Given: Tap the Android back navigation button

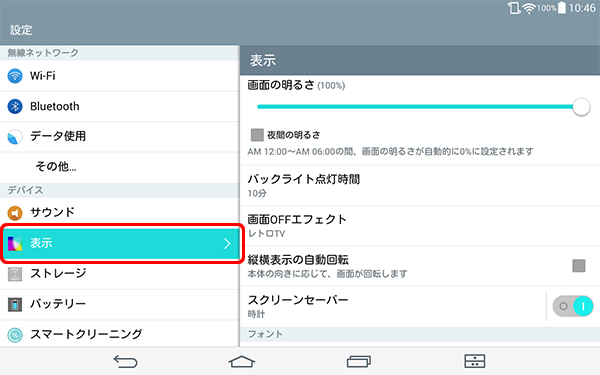Looking at the screenshot, I should click(125, 361).
